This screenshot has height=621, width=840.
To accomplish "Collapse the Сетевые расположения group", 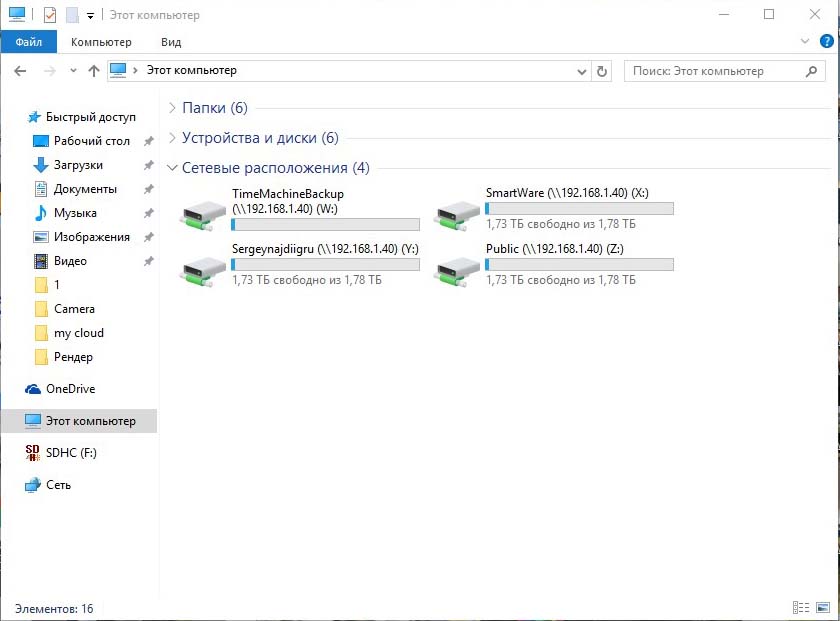I will (173, 168).
